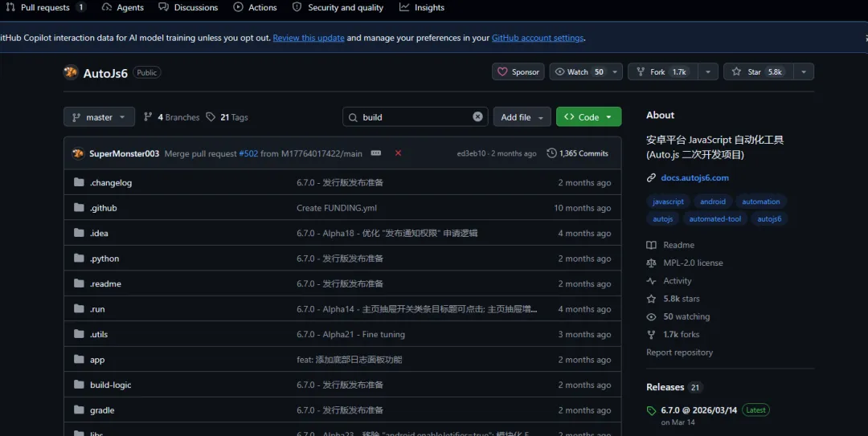Open the Add file dropdown

tap(522, 116)
